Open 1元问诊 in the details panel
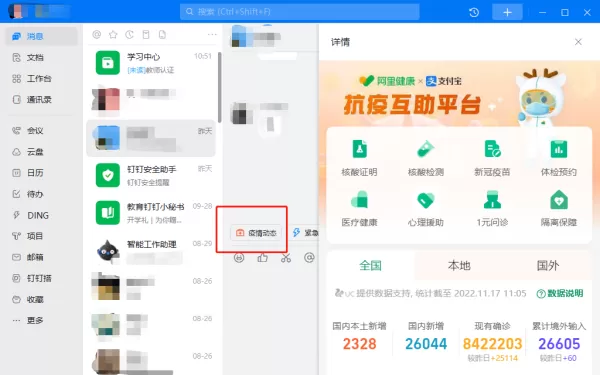This screenshot has height=375, width=600. tap(492, 209)
